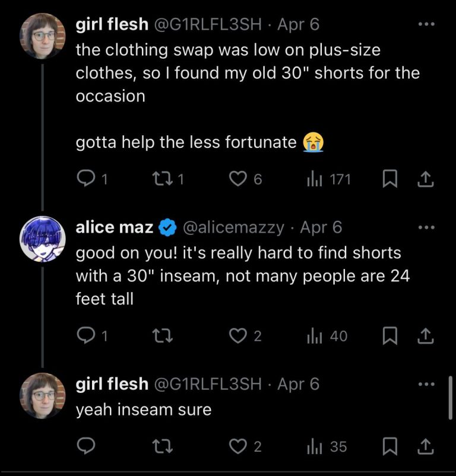Screen dimensions: 456x476
Task: Click the scrollbar thumb on right edge
Action: [x=452, y=397]
